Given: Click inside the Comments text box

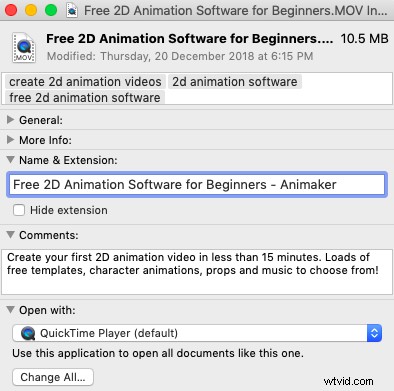Looking at the screenshot, I should coord(197,272).
